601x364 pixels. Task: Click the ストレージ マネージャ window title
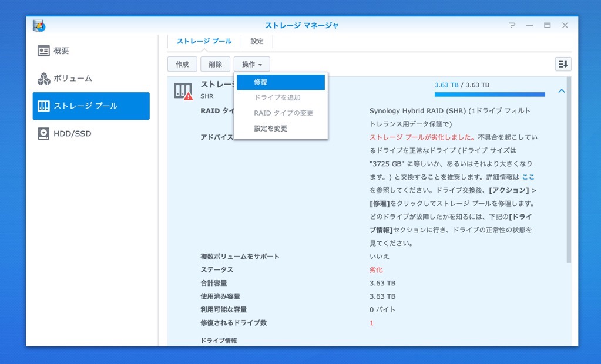click(302, 25)
